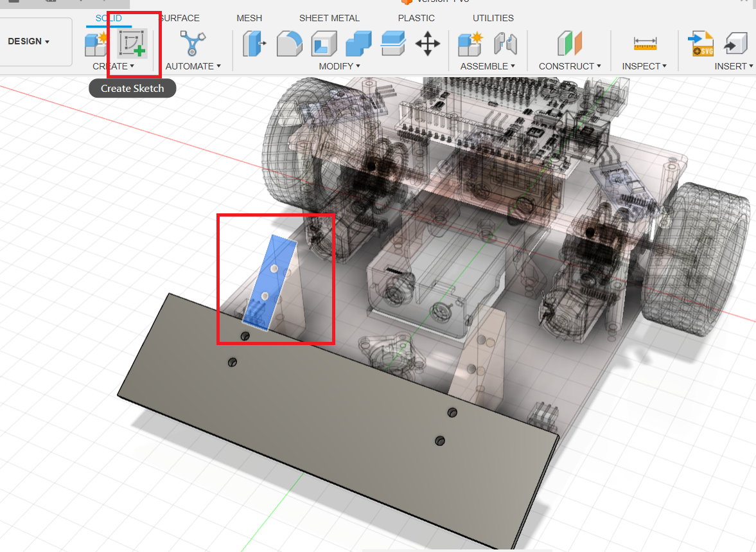Click the Measure ruler icon

[644, 44]
